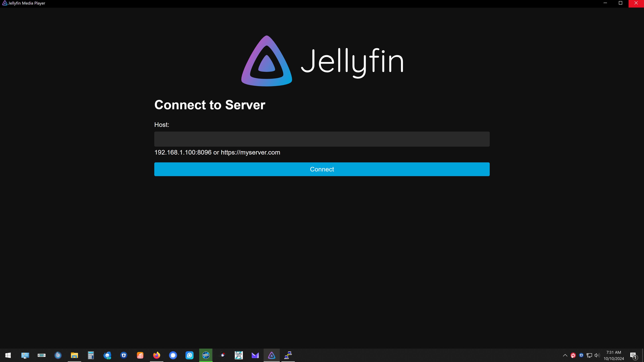Screen dimensions: 644x362
Task: Maximize the Jellyfin Media Player window
Action: pos(621,3)
